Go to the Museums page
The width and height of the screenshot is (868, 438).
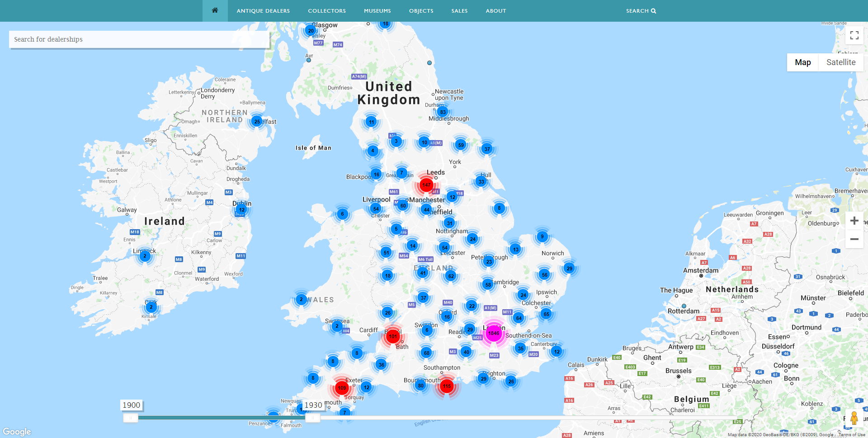[377, 11]
